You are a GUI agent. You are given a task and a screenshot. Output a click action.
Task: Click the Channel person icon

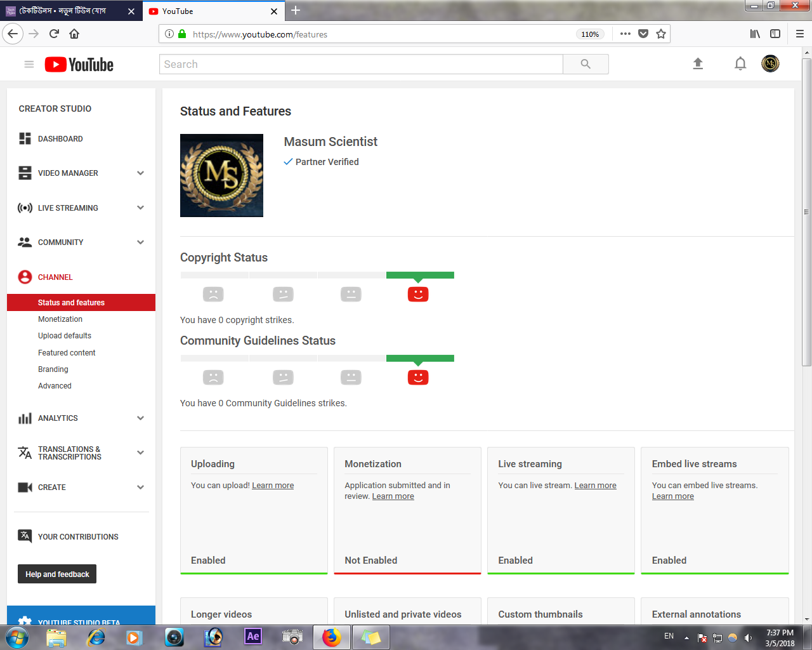25,277
